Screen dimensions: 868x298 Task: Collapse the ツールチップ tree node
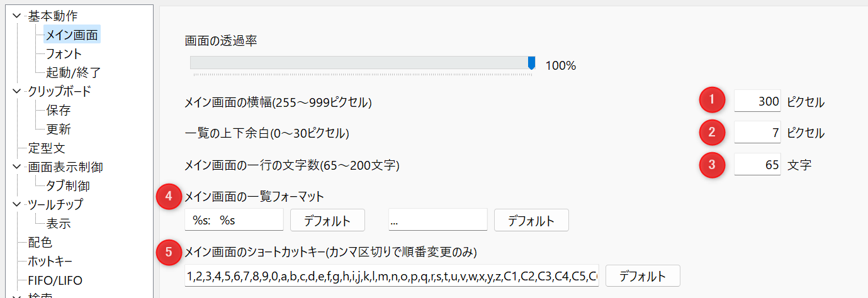17,204
